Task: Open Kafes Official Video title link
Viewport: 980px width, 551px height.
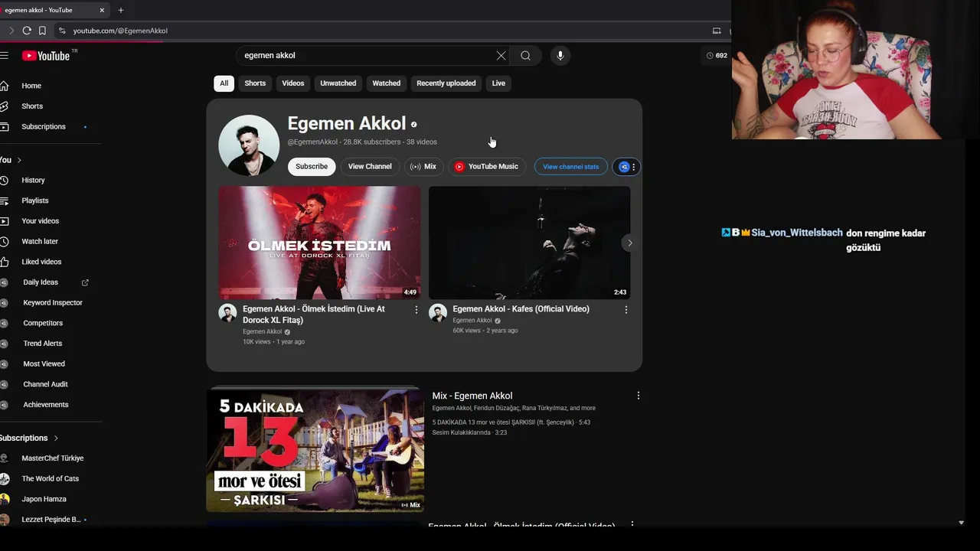Action: 521,309
